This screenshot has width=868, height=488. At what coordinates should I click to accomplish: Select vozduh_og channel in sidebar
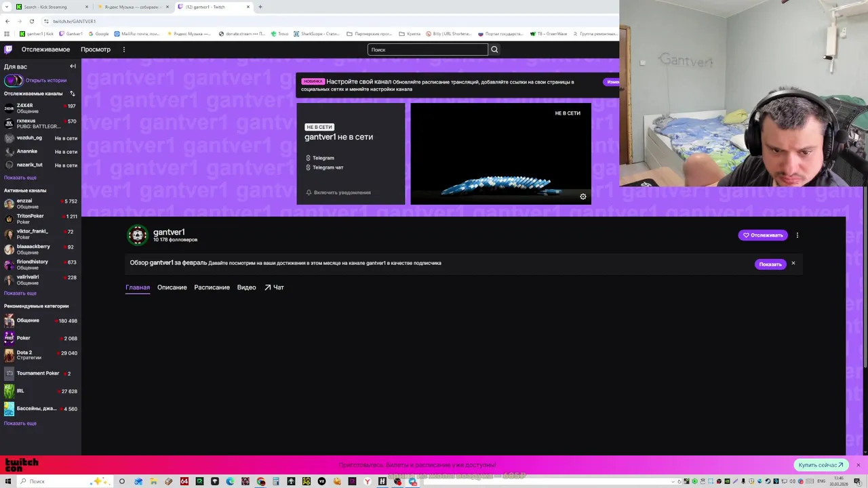(x=41, y=138)
